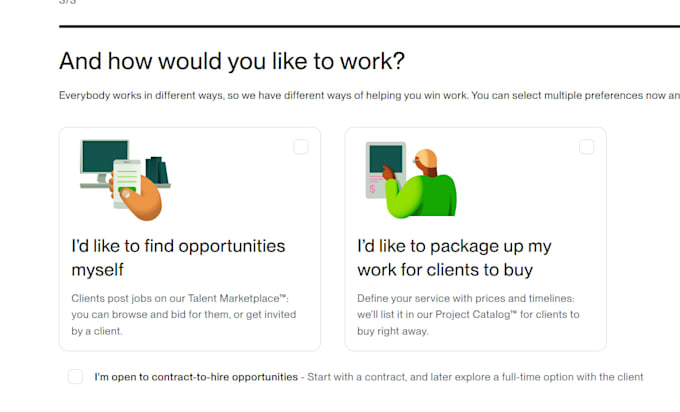Click the Talent Marketplace description text

pyautogui.click(x=184, y=314)
